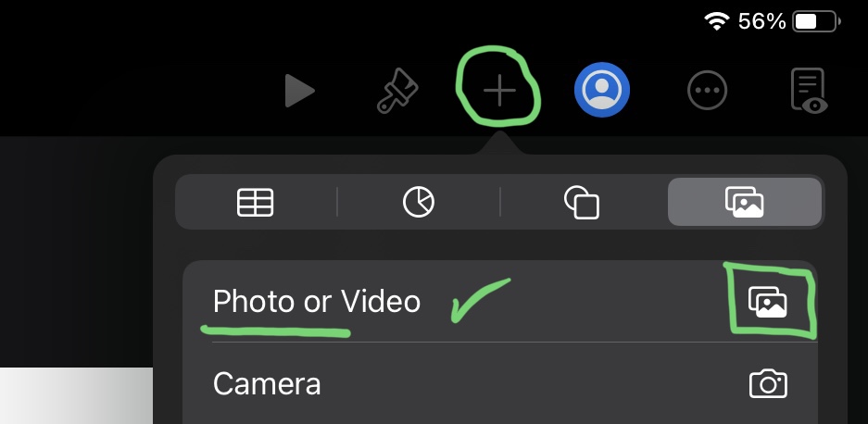Screen dimensions: 868x424
Task: Click the popover pointer arrow below plus
Action: [x=500, y=143]
